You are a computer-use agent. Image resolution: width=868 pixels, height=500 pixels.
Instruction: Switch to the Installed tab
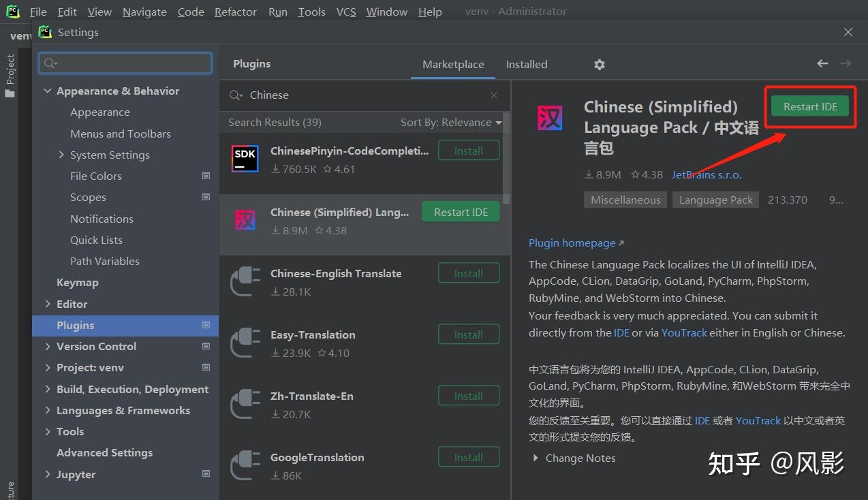[x=526, y=64]
